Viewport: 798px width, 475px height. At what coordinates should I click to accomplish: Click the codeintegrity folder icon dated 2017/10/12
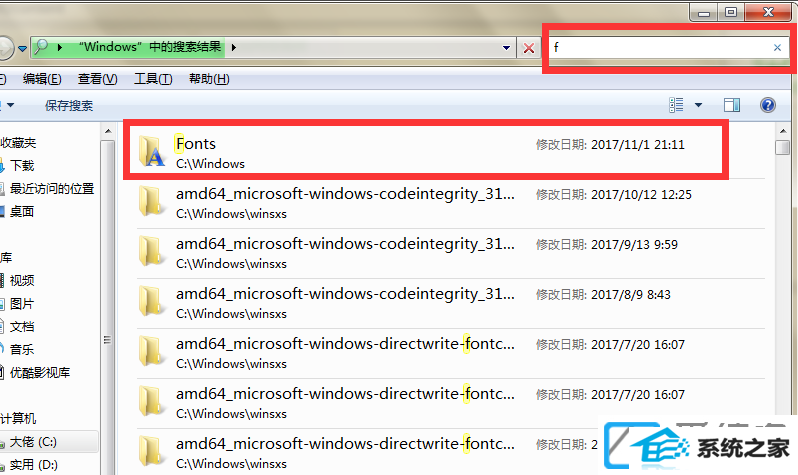151,202
